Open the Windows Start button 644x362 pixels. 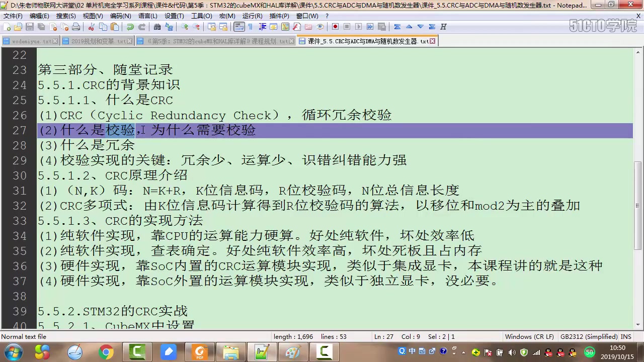coord(13,352)
